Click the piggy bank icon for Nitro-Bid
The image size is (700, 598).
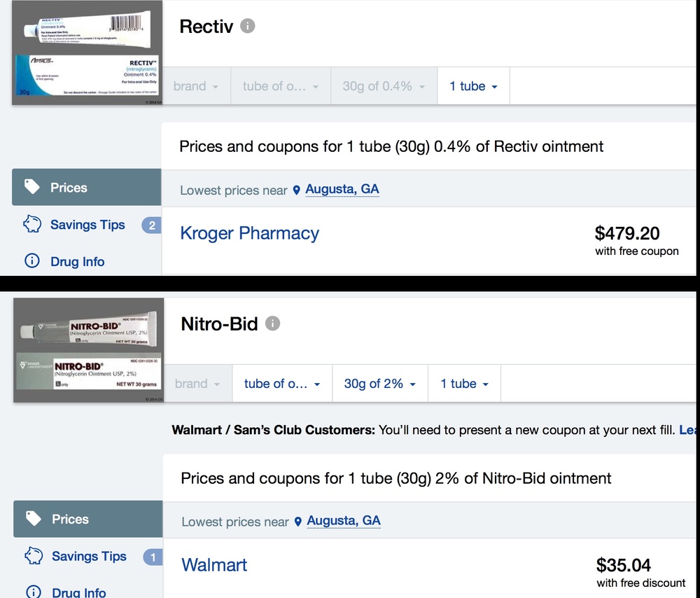34,556
